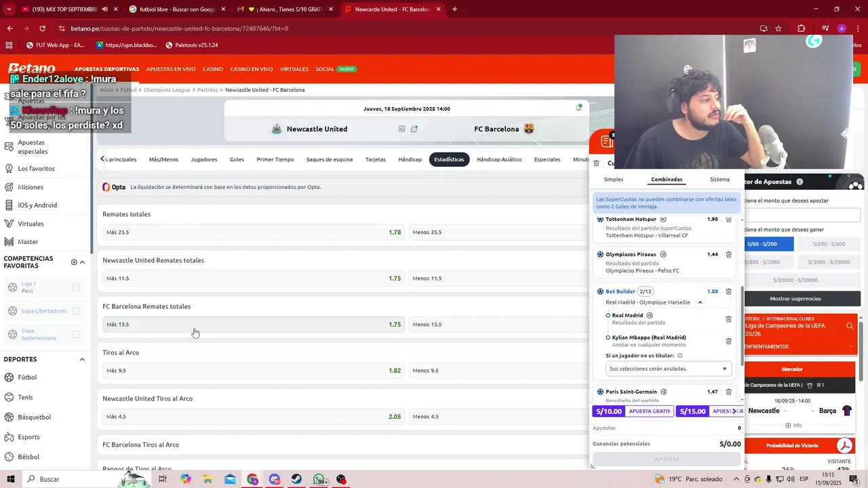Click info icon beside Apuestas calculator title

click(800, 182)
